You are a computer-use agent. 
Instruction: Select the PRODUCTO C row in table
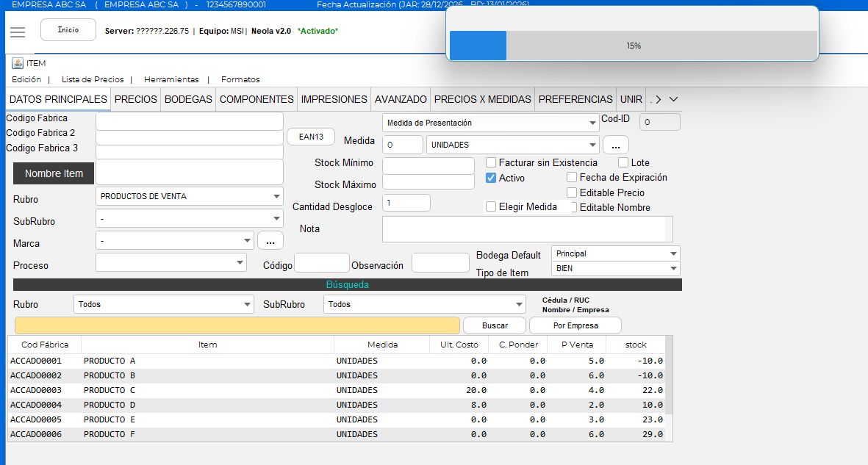point(110,390)
